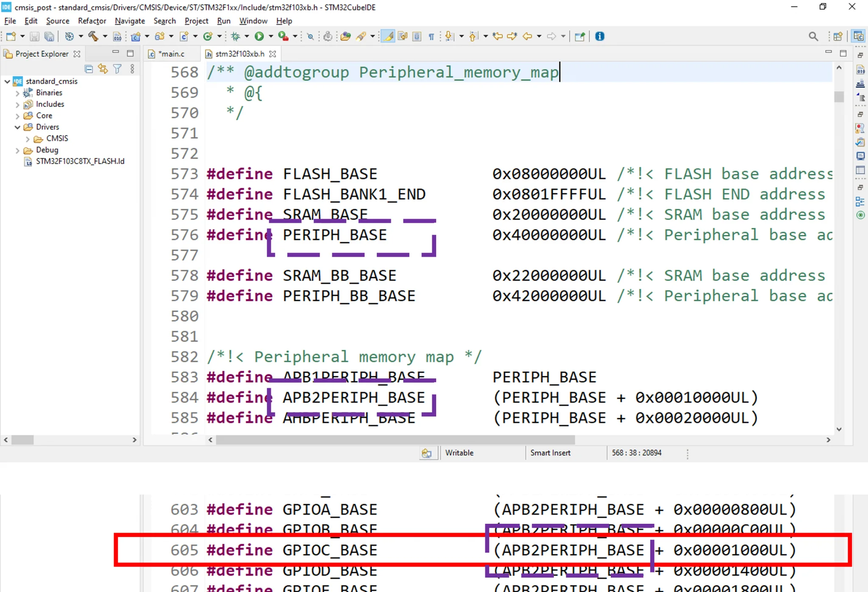Select the Debug folder
This screenshot has height=592, width=868.
(47, 150)
